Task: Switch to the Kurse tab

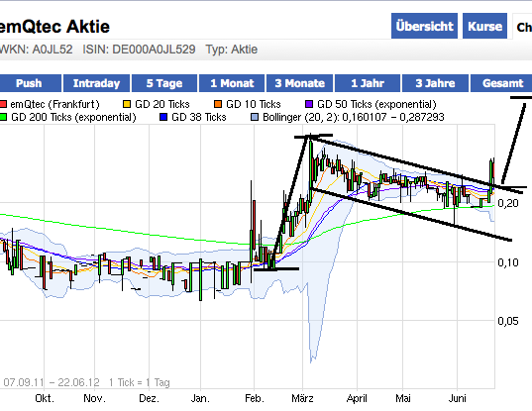Action: click(484, 26)
